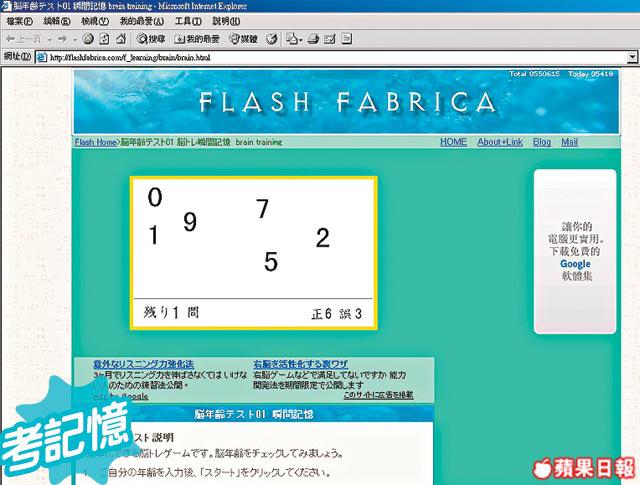
Task: Open the 意外なリスニング力強化法 ad link
Action: tap(144, 364)
